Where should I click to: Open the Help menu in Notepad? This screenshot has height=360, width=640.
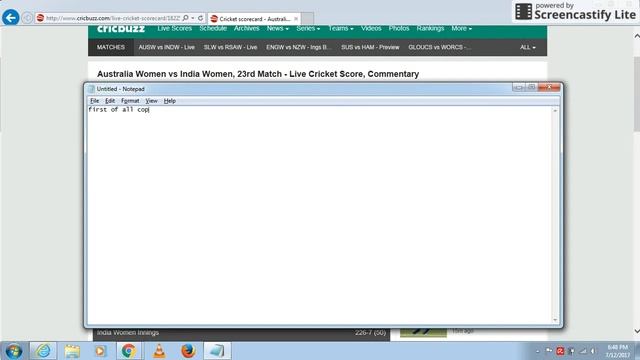point(170,101)
